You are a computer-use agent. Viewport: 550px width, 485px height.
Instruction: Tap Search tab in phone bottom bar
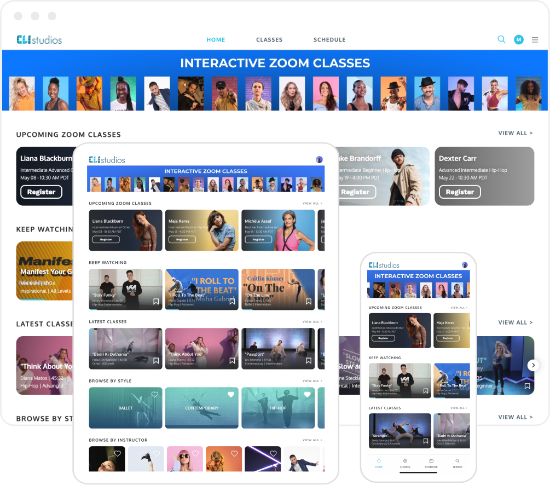coord(457,463)
